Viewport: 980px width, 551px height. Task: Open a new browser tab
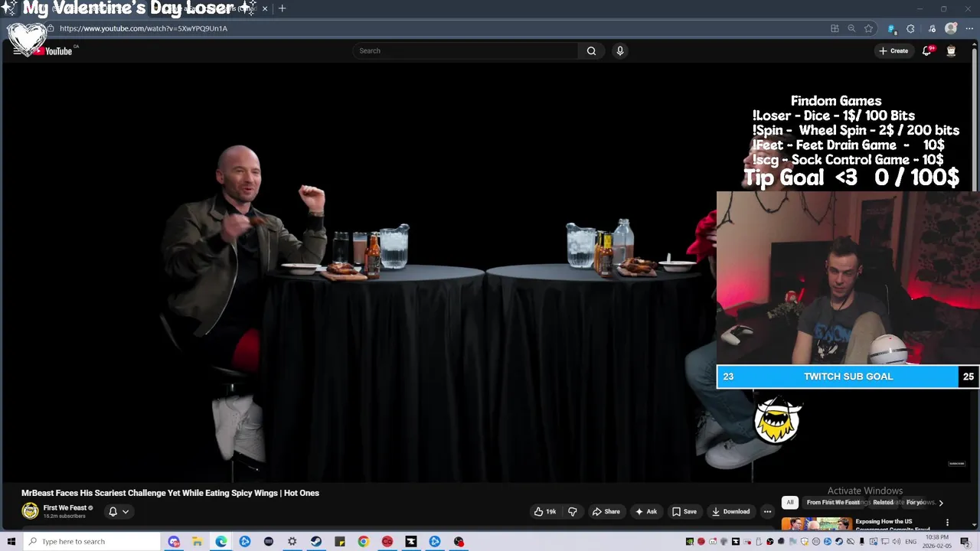click(282, 8)
